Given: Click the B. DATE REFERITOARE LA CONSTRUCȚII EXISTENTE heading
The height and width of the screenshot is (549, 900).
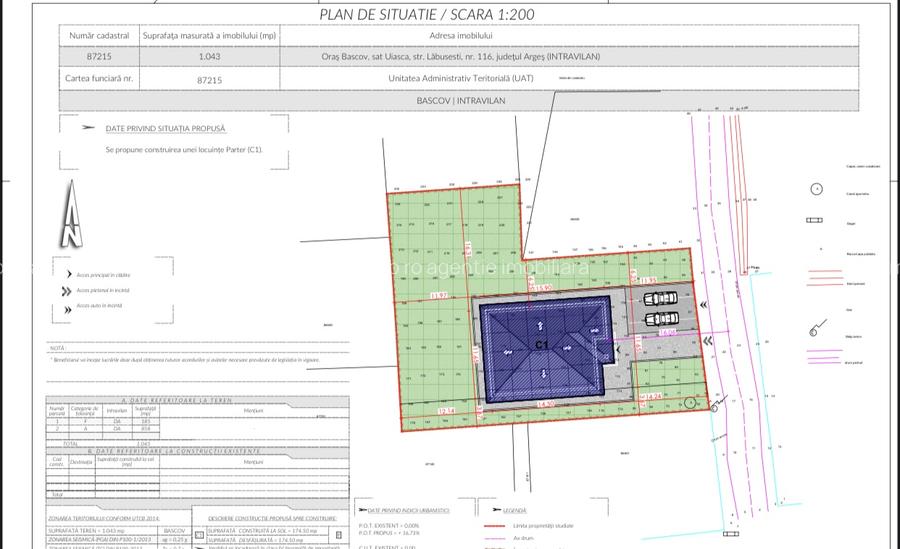Looking at the screenshot, I should [174, 451].
